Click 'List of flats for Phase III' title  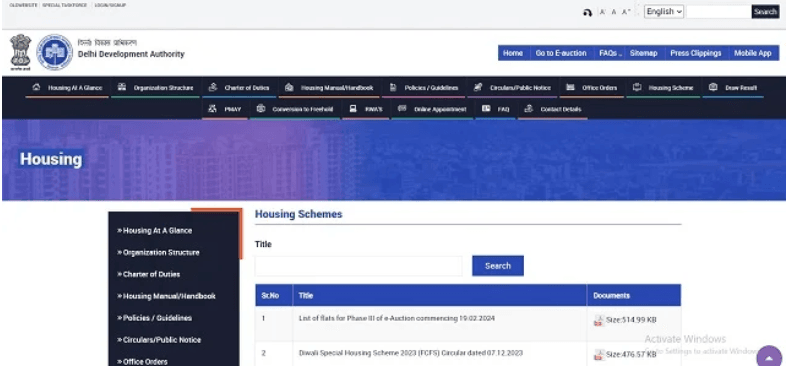(x=397, y=318)
